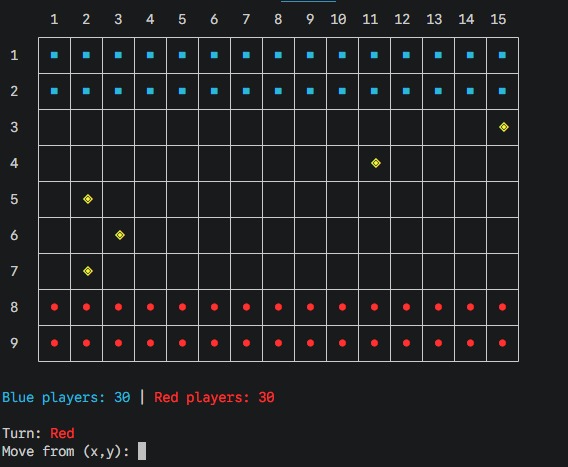The image size is (568, 467).
Task: Select the blue square at column 15, row 2
Action: click(x=502, y=91)
